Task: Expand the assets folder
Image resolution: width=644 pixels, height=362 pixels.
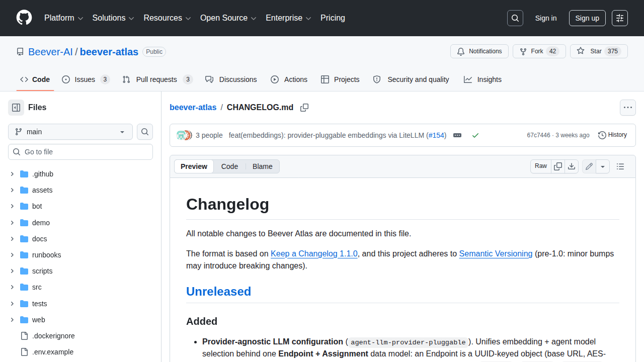Action: click(12, 190)
